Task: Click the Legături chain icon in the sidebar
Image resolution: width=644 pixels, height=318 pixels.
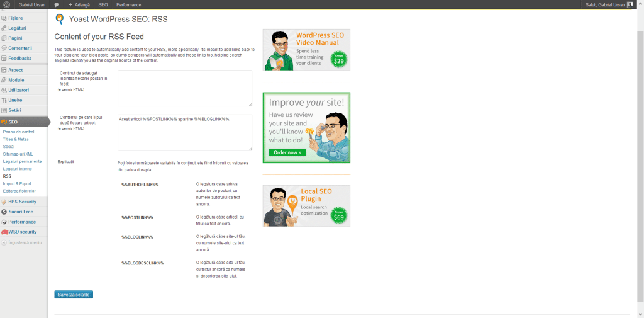Action: 4,28
